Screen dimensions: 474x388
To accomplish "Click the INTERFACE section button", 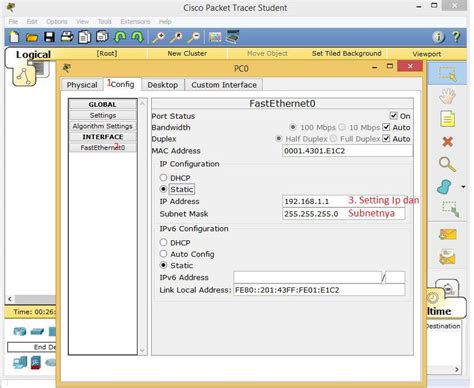I will tap(103, 137).
